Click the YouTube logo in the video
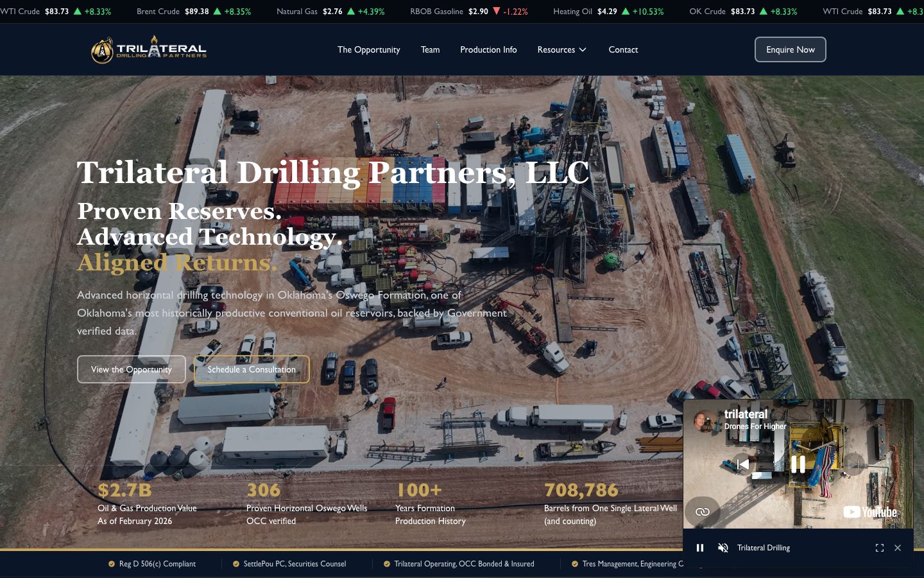Viewport: 924px width, 578px height. tap(870, 512)
